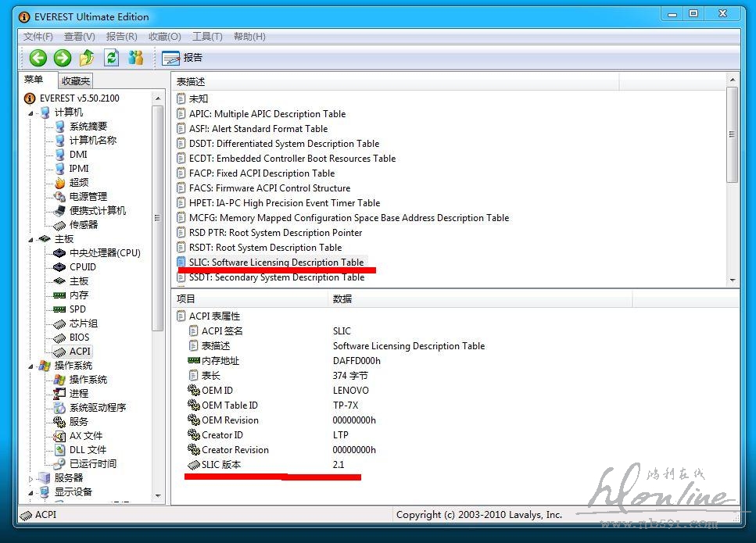Open the 文件(F) menu
The width and height of the screenshot is (756, 543).
point(38,37)
